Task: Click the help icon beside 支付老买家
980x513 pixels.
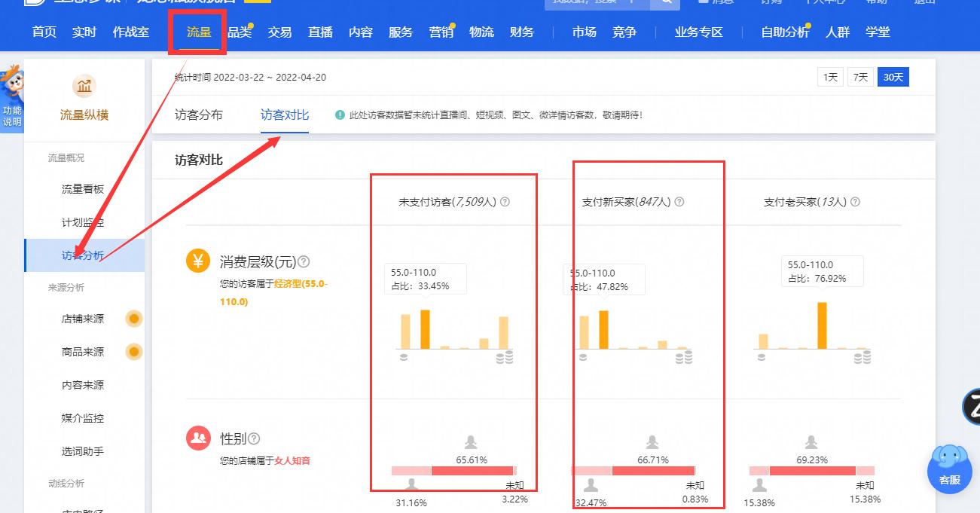Action: click(856, 201)
